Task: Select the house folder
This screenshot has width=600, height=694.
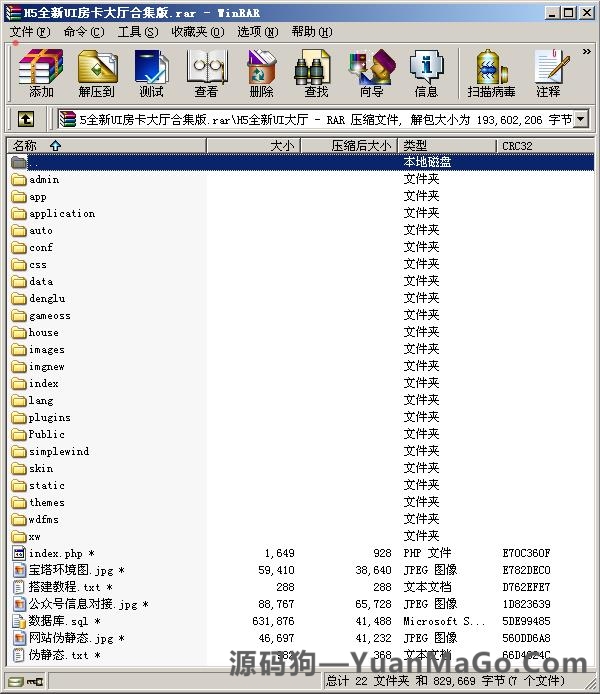Action: coord(35,332)
